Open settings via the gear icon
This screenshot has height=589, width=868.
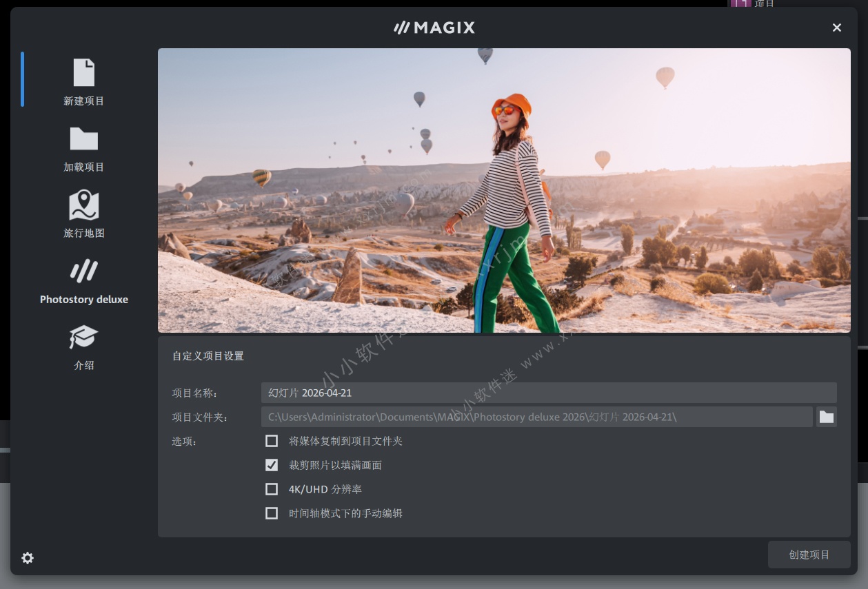point(28,558)
